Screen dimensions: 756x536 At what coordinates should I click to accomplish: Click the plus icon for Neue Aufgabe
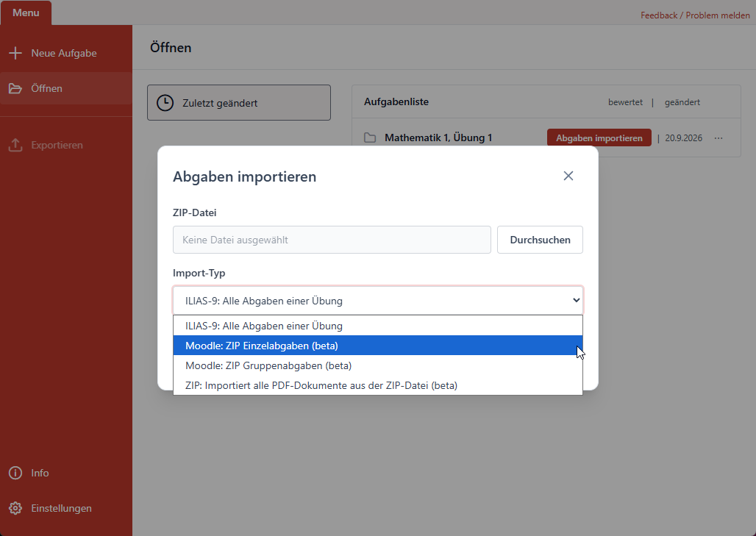[x=15, y=53]
